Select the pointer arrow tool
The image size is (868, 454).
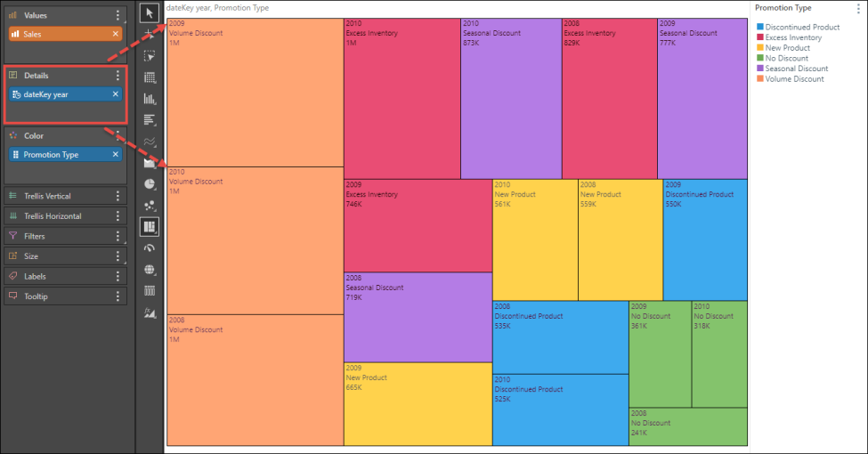(150, 12)
